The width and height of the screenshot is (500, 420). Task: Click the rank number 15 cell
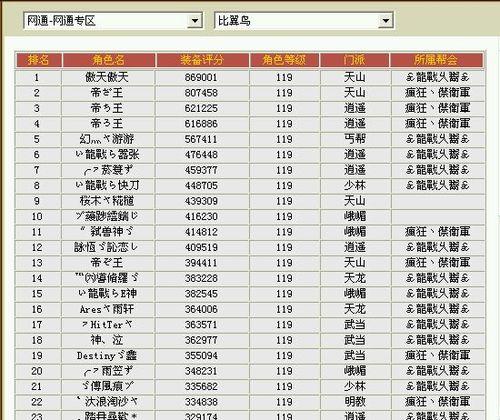[x=37, y=294]
